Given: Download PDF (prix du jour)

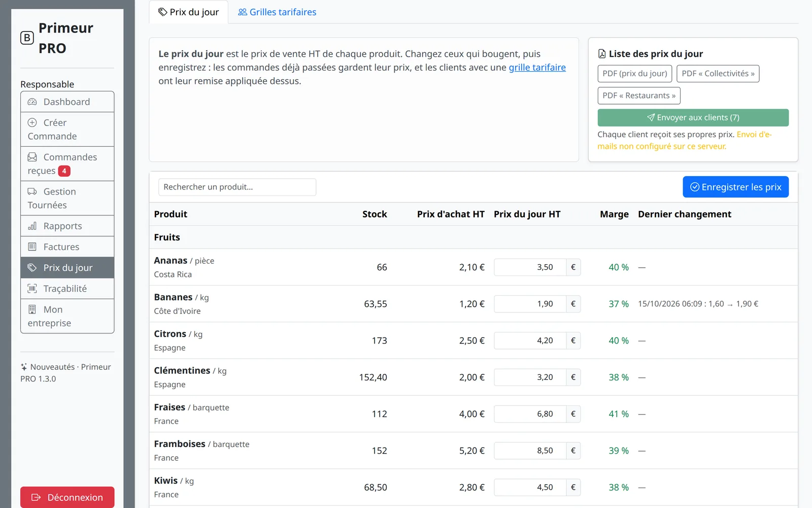Looking at the screenshot, I should click(x=635, y=74).
